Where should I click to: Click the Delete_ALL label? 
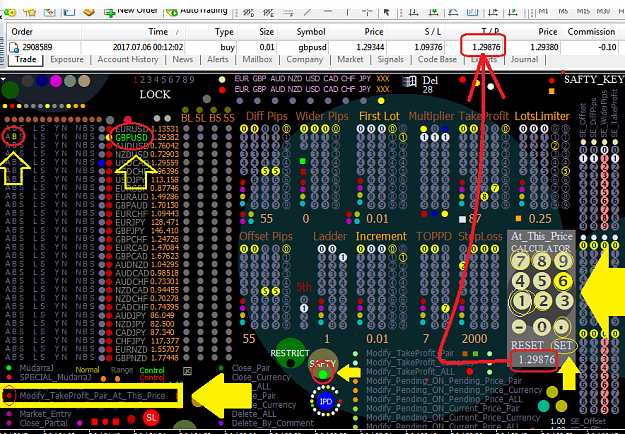254,414
